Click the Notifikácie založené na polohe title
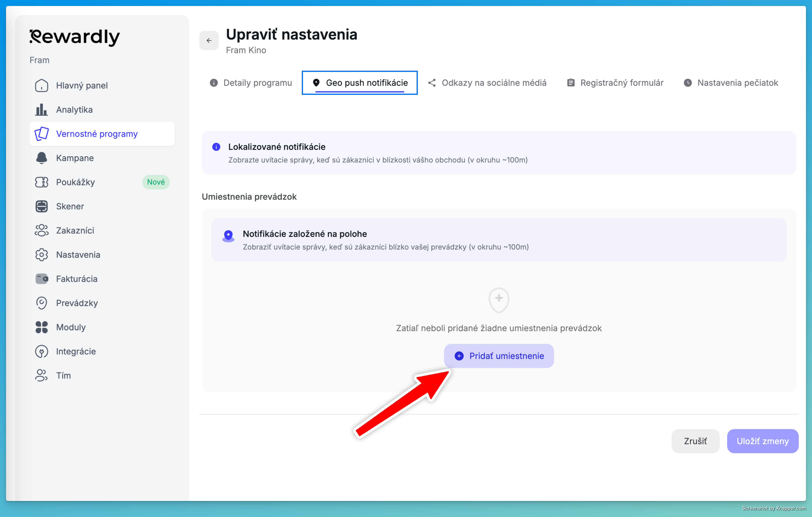Screen dimensions: 812x517 click(x=305, y=234)
